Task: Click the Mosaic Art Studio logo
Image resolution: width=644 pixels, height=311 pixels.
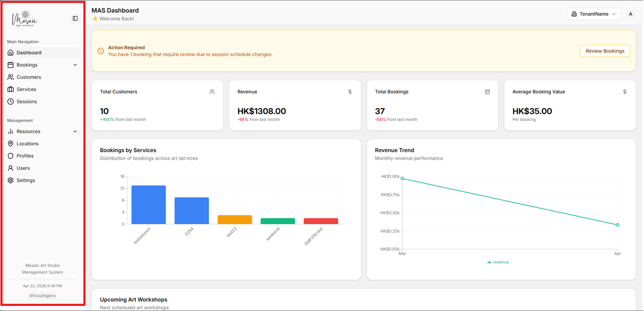Action: (x=24, y=18)
